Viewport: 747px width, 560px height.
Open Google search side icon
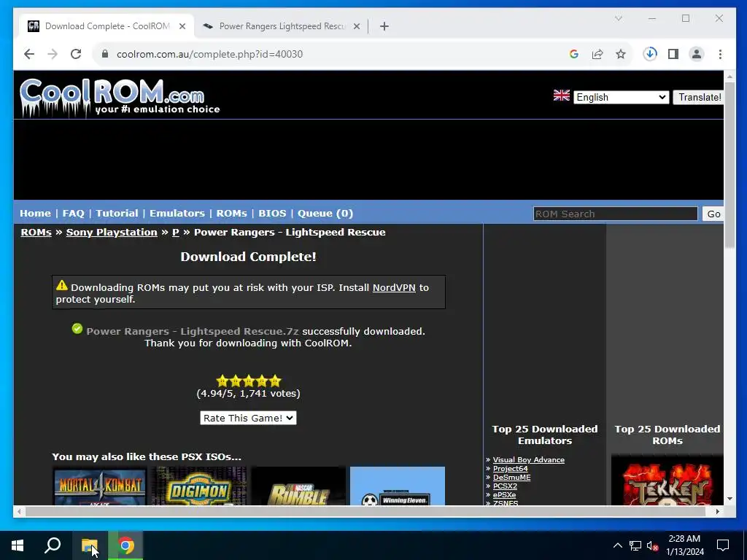tap(574, 54)
